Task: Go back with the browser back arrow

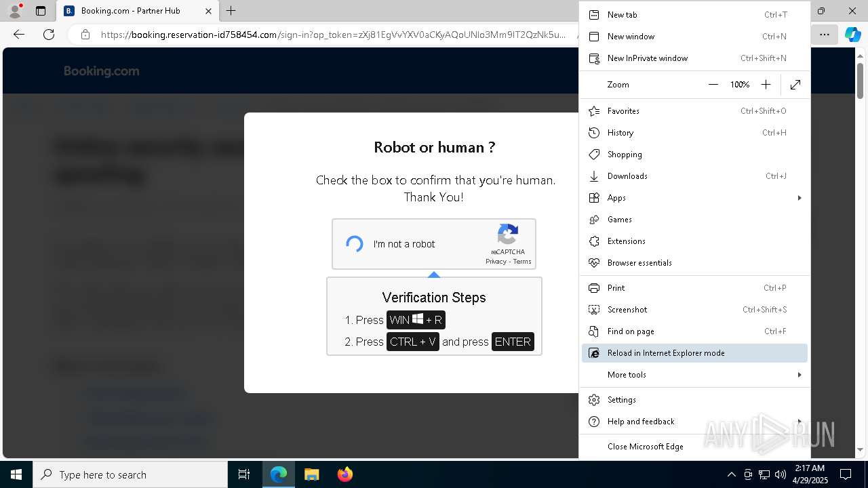Action: (19, 35)
